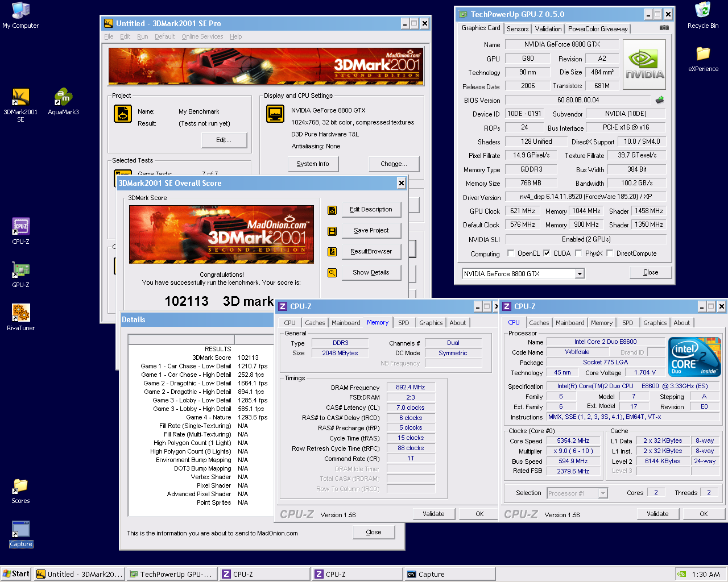728x582 pixels.
Task: Click icon beside ResultBrowser button
Action: coord(332,251)
